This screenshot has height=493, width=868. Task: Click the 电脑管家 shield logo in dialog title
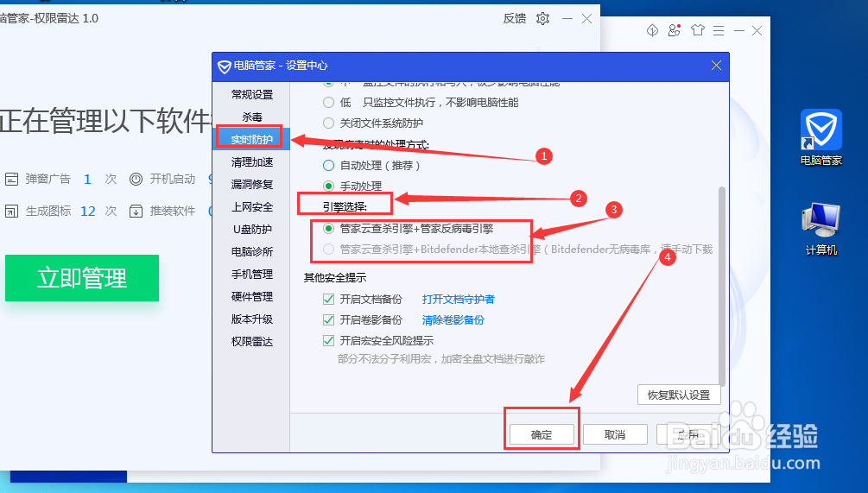[x=225, y=66]
